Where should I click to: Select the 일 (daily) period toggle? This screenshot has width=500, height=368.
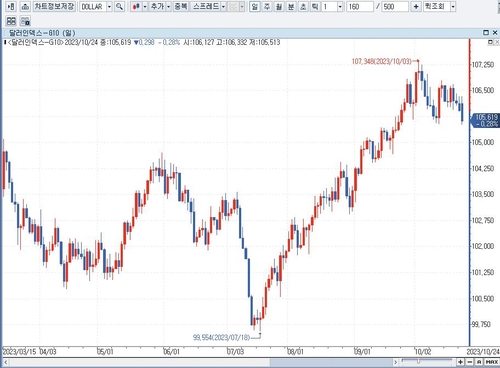(x=255, y=6)
